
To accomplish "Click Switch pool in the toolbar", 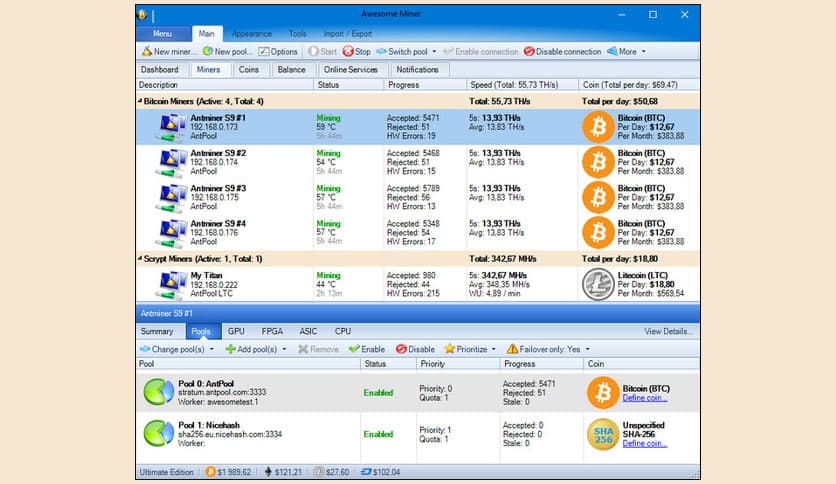I will point(402,51).
